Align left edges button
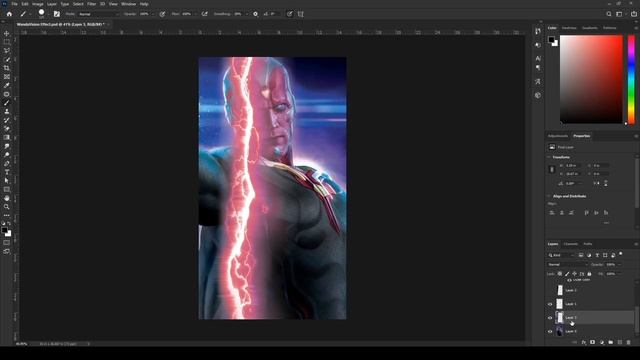Image resolution: width=640 pixels, height=360 pixels. [x=552, y=213]
